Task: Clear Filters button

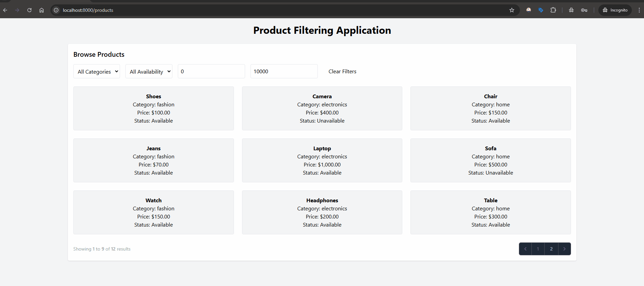Action: [342, 72]
